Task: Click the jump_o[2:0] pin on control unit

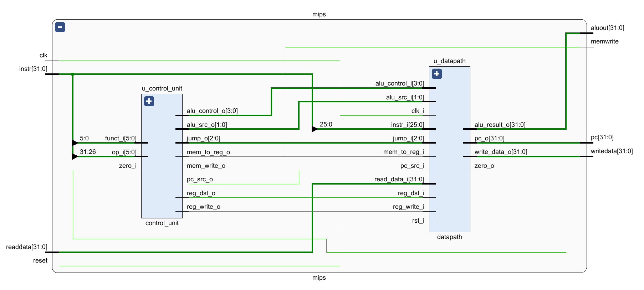Action: tap(203, 138)
